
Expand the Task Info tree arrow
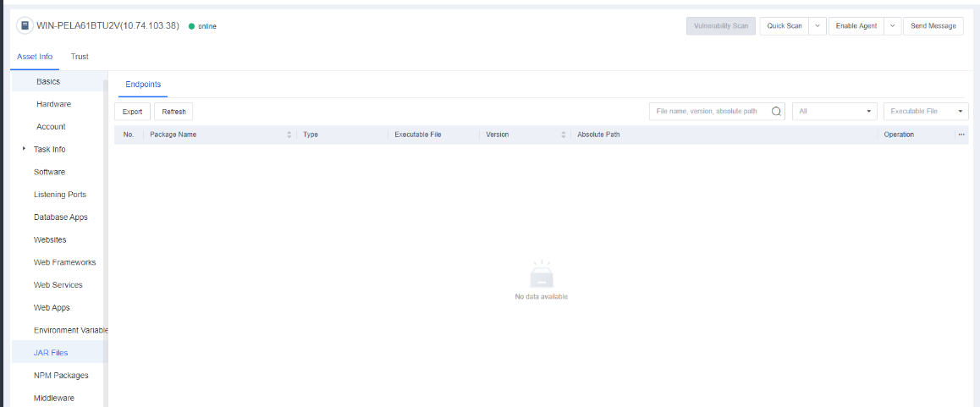[x=24, y=149]
